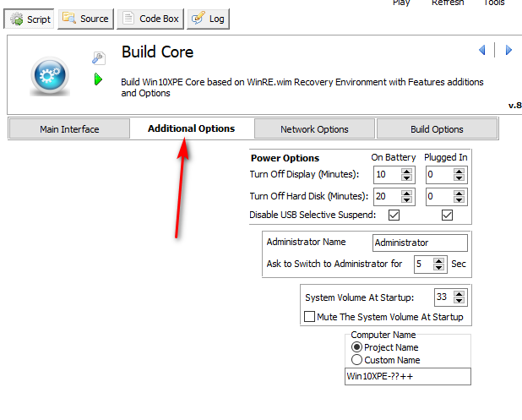Decrease Turn Off Hard Disk Plugged In value
Image resolution: width=522 pixels, height=420 pixels.
click(459, 199)
